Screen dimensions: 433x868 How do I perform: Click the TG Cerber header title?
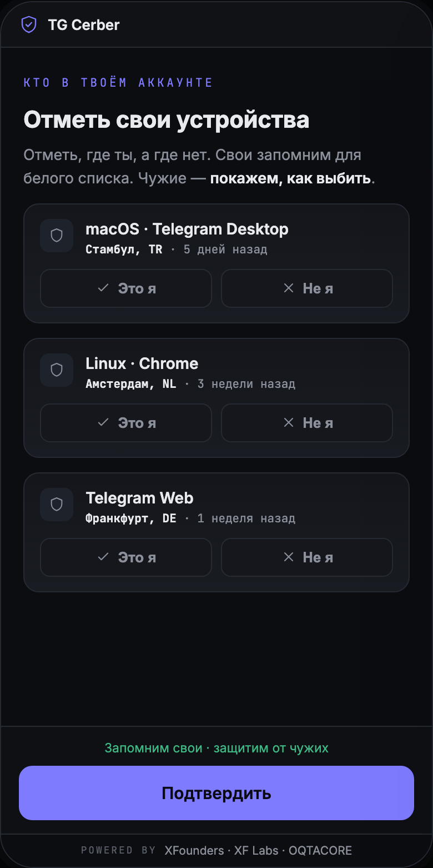pyautogui.click(x=84, y=25)
